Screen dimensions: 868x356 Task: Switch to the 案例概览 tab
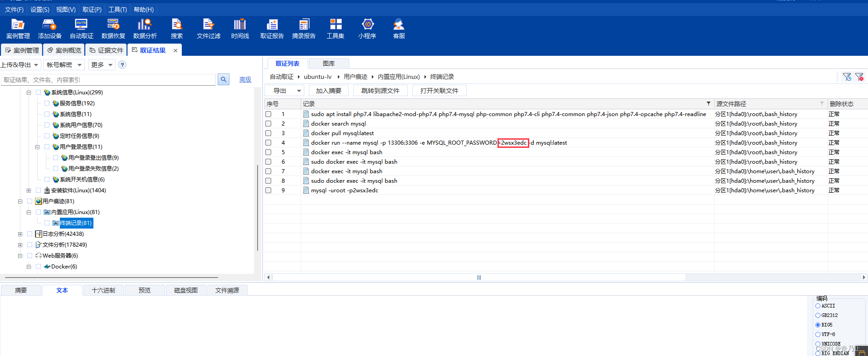(64, 50)
